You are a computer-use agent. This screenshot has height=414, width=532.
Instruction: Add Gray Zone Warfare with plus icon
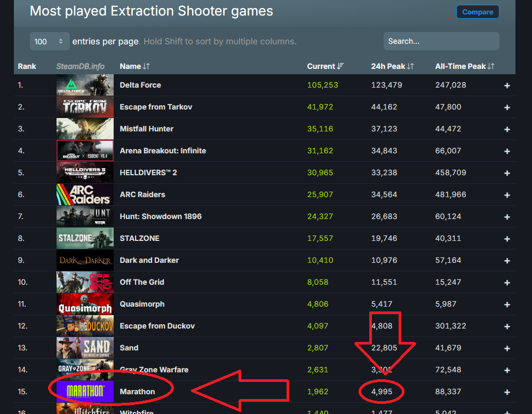(x=507, y=370)
